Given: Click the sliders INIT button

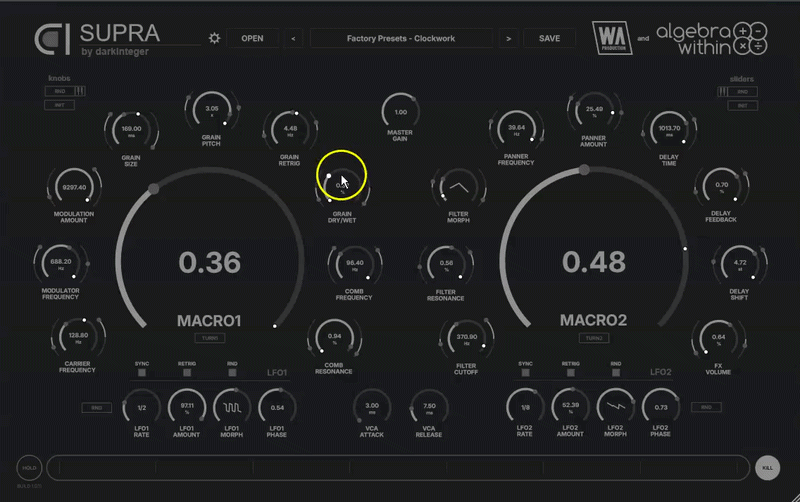Looking at the screenshot, I should [x=742, y=106].
